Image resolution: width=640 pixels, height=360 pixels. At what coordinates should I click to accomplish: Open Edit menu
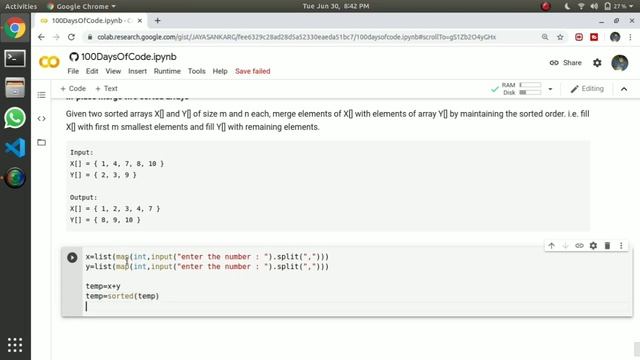click(92, 71)
